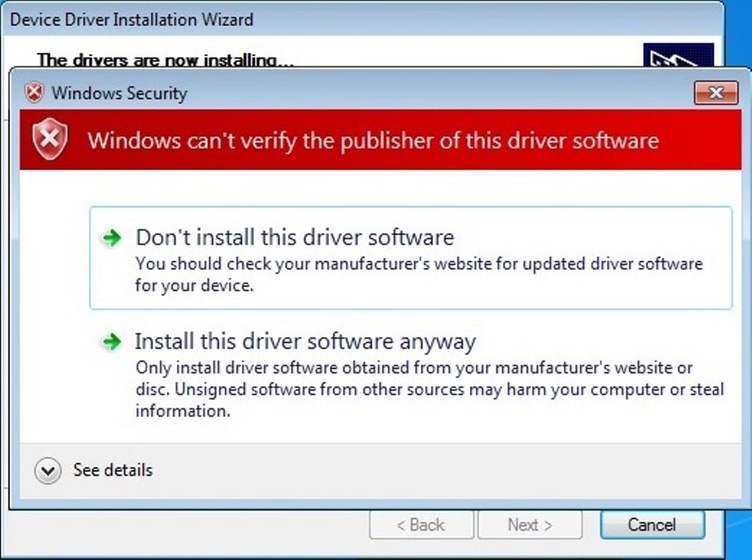Close the Windows Security dialog

coord(715,92)
